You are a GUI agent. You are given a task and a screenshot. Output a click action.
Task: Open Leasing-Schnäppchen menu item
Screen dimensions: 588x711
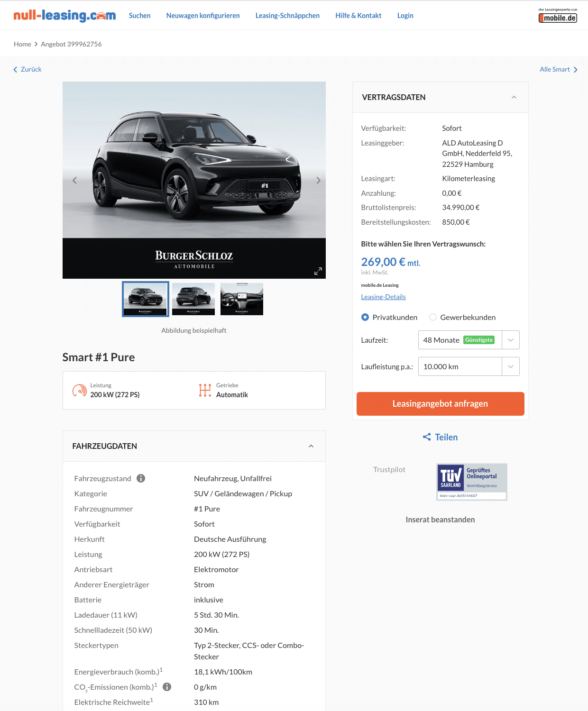(287, 16)
